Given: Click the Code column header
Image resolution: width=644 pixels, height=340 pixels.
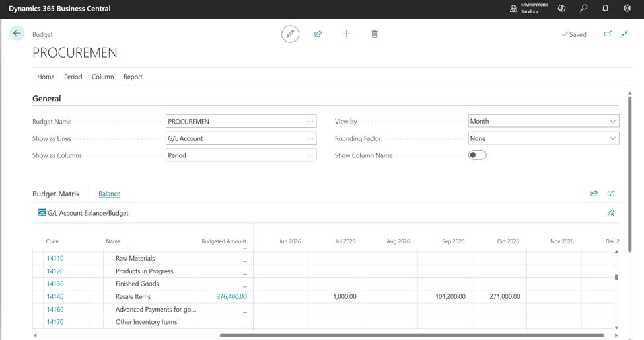Looking at the screenshot, I should coord(52,241).
